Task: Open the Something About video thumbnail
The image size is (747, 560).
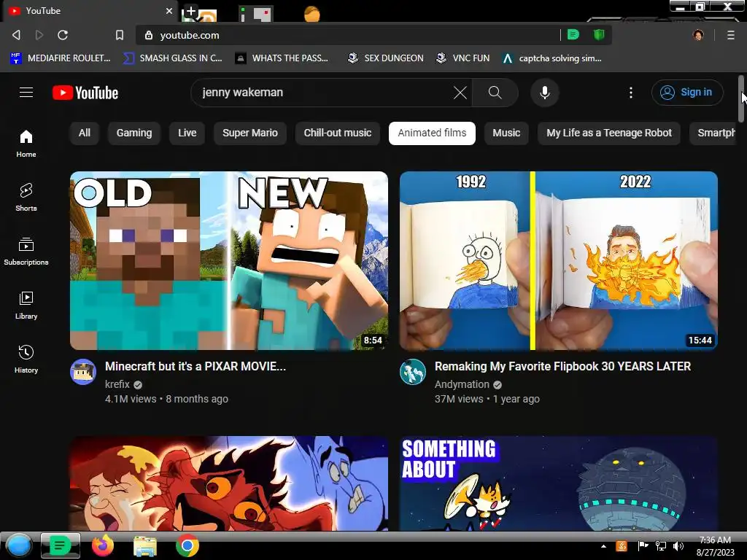Action: pyautogui.click(x=559, y=483)
